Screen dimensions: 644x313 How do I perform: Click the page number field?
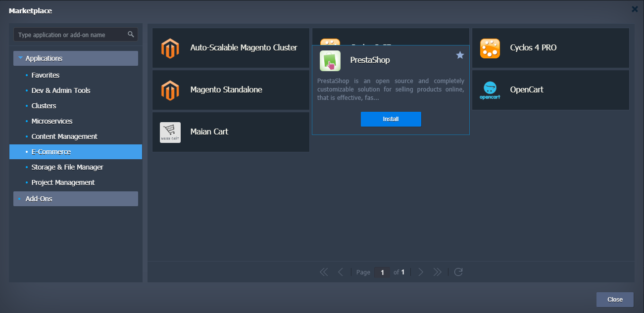[x=382, y=272]
